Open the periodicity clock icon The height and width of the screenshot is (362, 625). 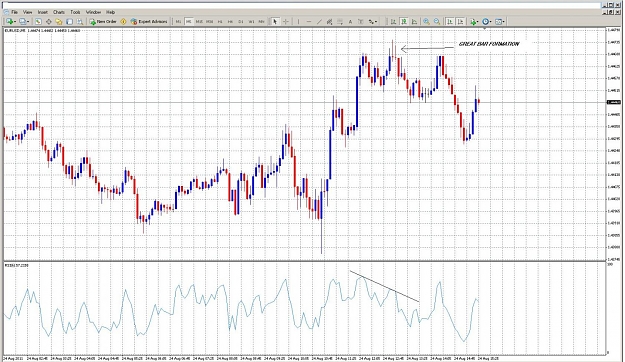pyautogui.click(x=485, y=22)
